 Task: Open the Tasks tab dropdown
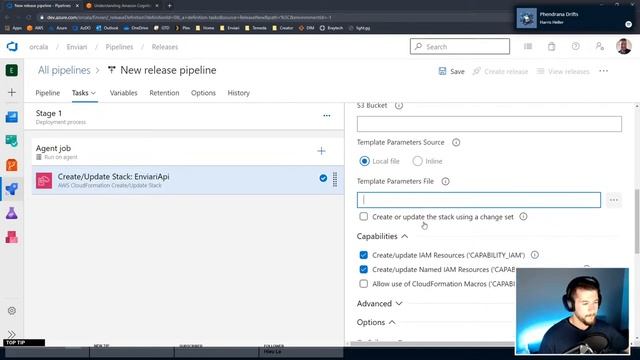click(x=84, y=93)
